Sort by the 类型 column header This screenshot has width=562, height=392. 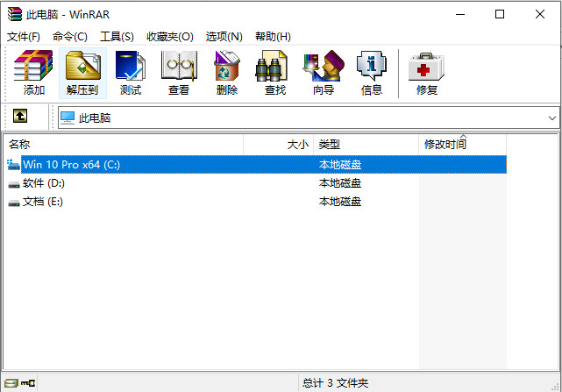[x=366, y=145]
